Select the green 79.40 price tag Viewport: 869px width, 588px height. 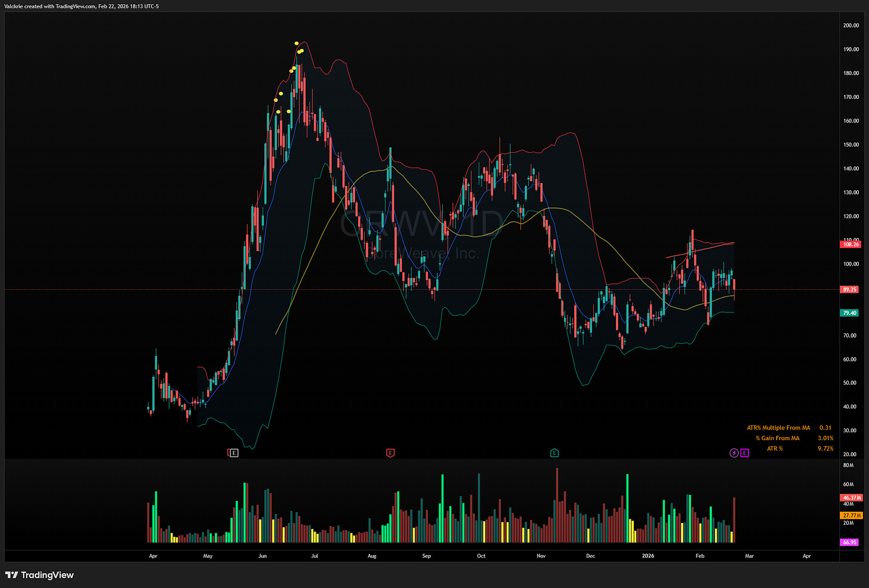pos(849,313)
